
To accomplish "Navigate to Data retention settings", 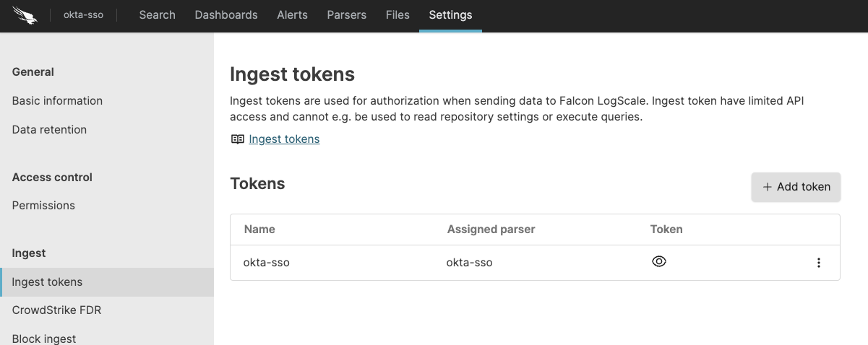I will [49, 130].
